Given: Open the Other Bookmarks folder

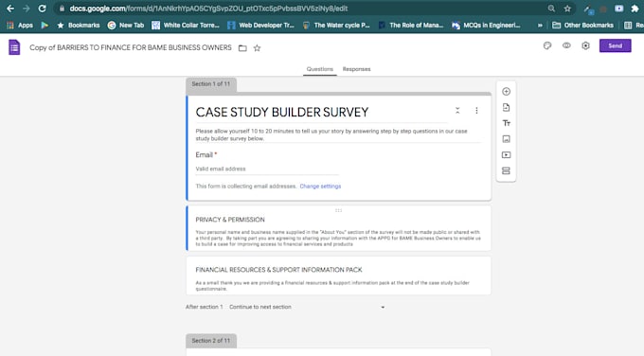Looking at the screenshot, I should 582,25.
